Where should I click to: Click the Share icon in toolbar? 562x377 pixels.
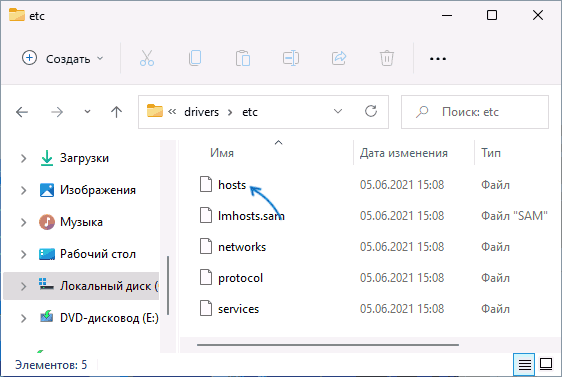[339, 58]
